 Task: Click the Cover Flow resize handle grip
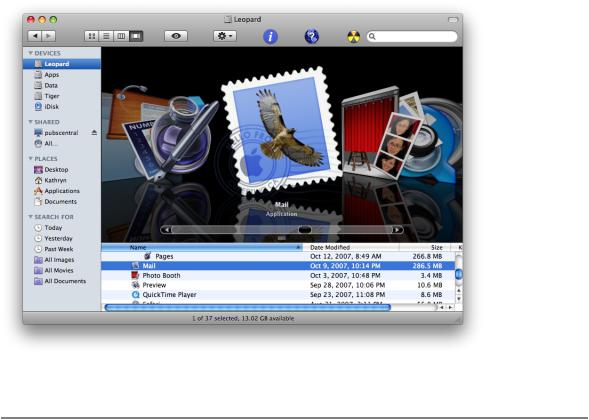tap(282, 239)
